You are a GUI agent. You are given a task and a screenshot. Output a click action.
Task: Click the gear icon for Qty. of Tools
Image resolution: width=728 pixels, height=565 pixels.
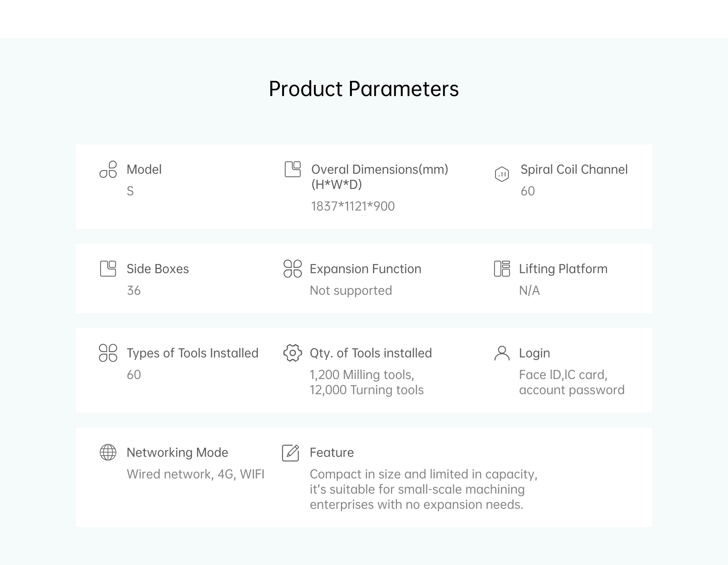click(x=293, y=353)
